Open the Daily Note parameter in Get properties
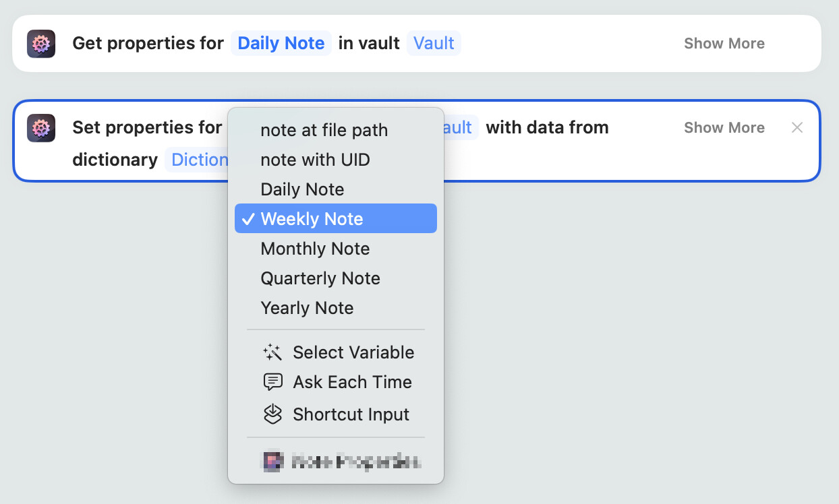The image size is (839, 504). 281,44
